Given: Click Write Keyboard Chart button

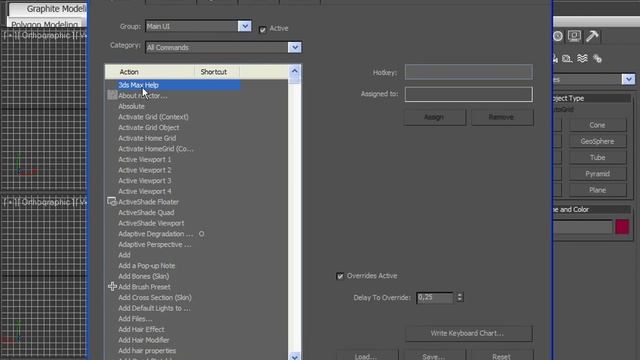Looking at the screenshot, I should pos(468,333).
